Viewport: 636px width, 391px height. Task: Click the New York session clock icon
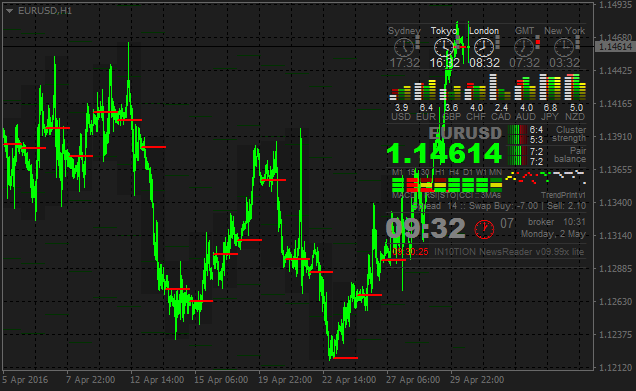coord(564,47)
